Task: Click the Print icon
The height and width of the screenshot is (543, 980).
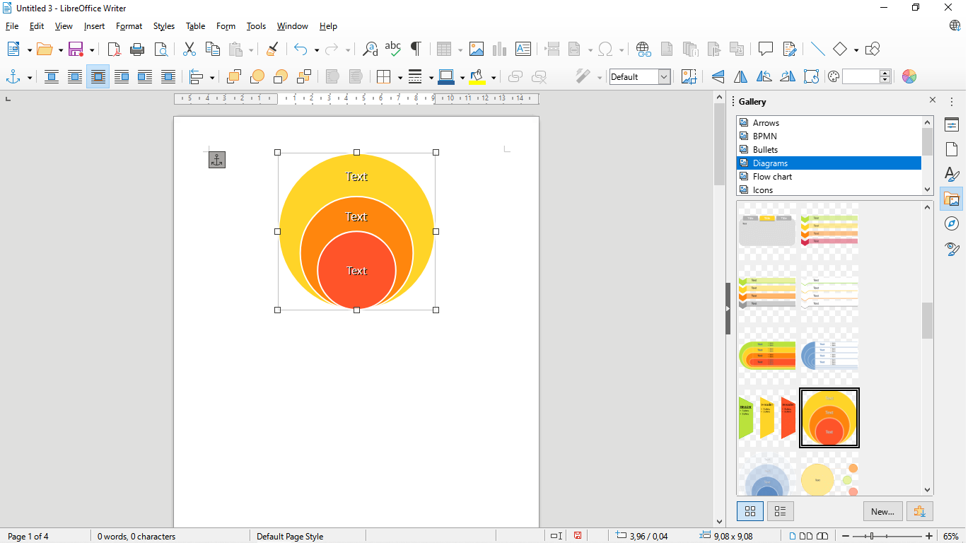Action: tap(137, 49)
